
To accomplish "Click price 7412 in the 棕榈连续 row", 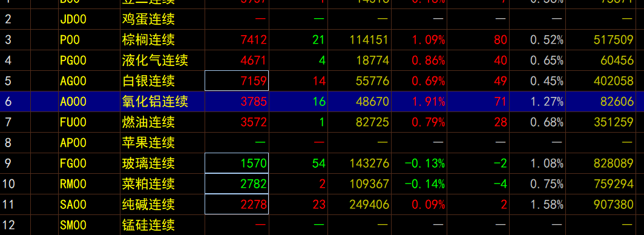I will pos(254,40).
